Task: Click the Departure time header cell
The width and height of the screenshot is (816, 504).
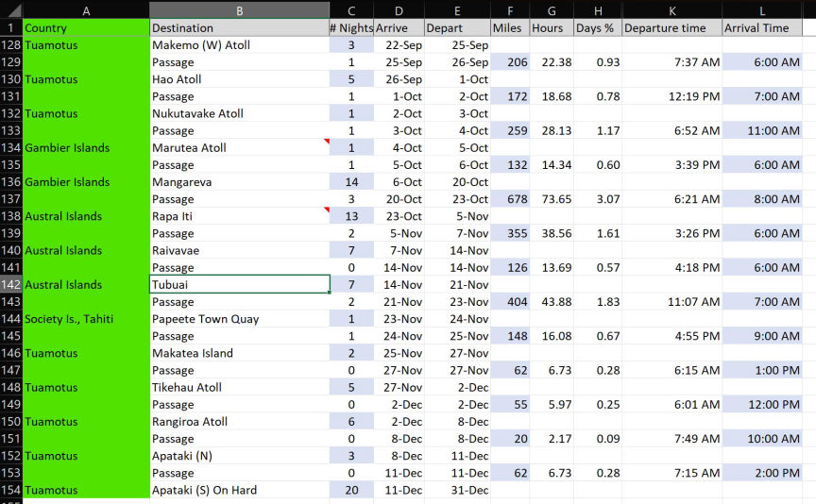Action: 671,28
